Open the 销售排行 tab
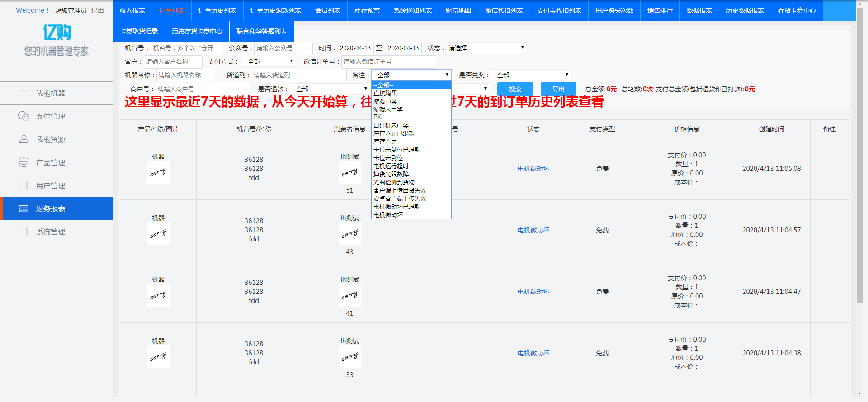This screenshot has width=868, height=402. pos(660,10)
